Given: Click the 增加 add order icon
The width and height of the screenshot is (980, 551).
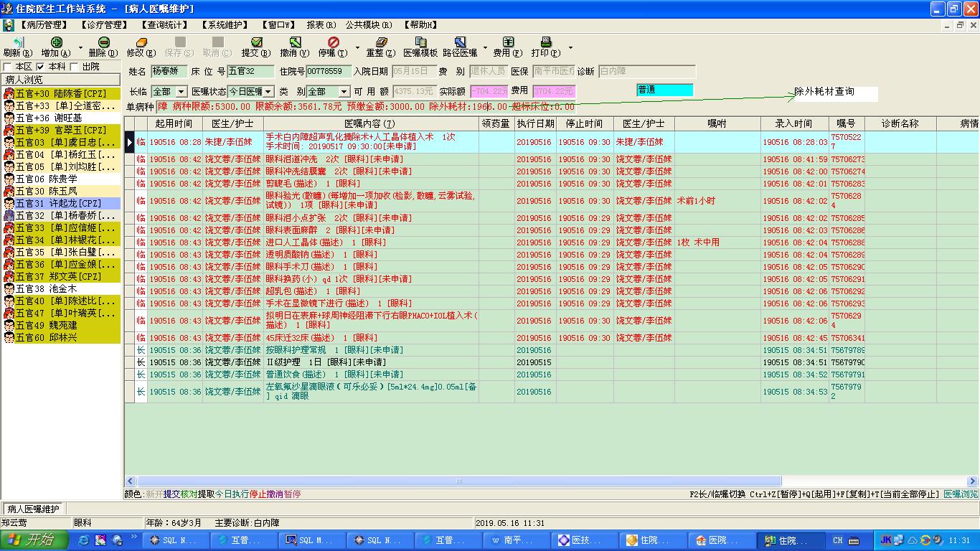Looking at the screenshot, I should point(56,42).
